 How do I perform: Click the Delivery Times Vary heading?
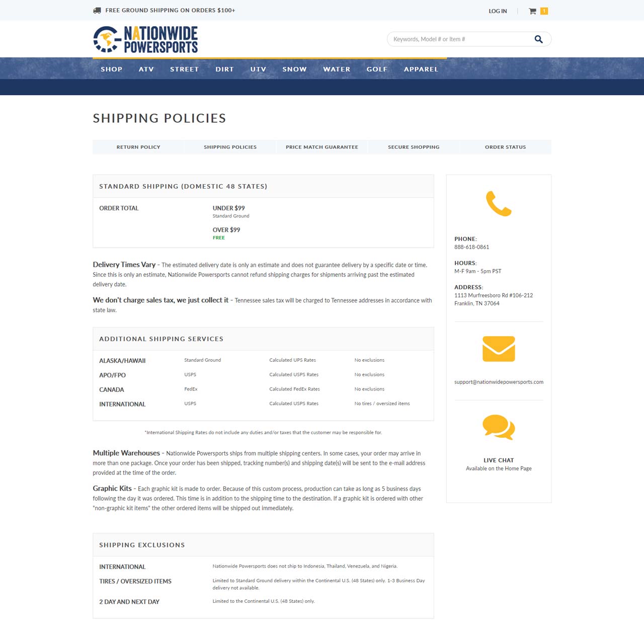point(124,265)
